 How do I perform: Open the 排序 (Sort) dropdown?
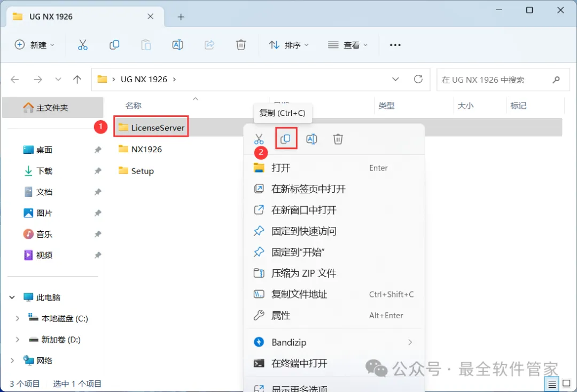pos(289,45)
